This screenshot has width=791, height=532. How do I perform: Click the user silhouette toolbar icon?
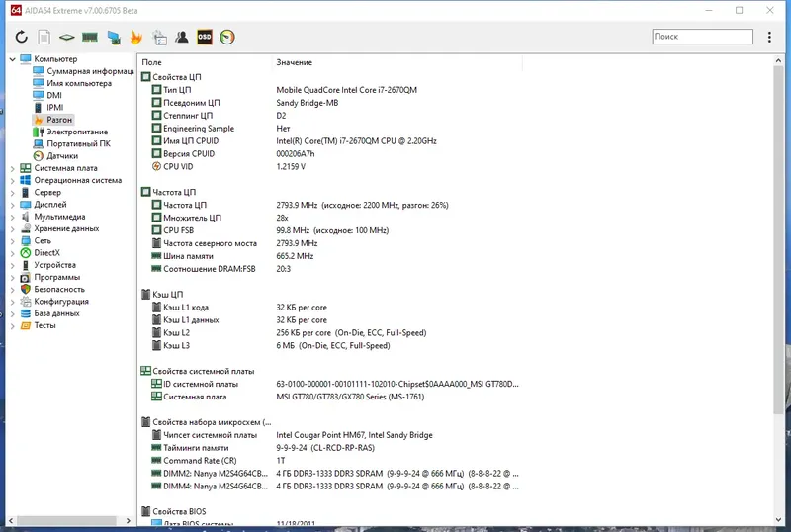[182, 37]
